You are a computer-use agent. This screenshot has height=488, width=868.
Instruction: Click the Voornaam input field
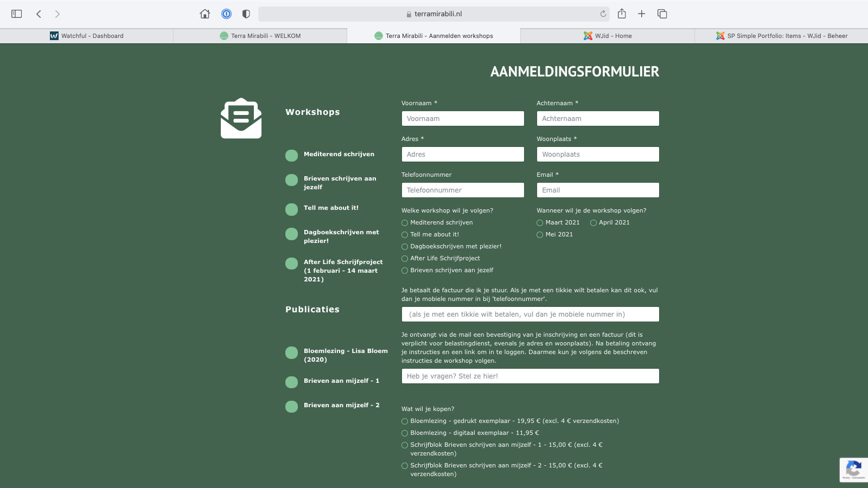click(463, 119)
